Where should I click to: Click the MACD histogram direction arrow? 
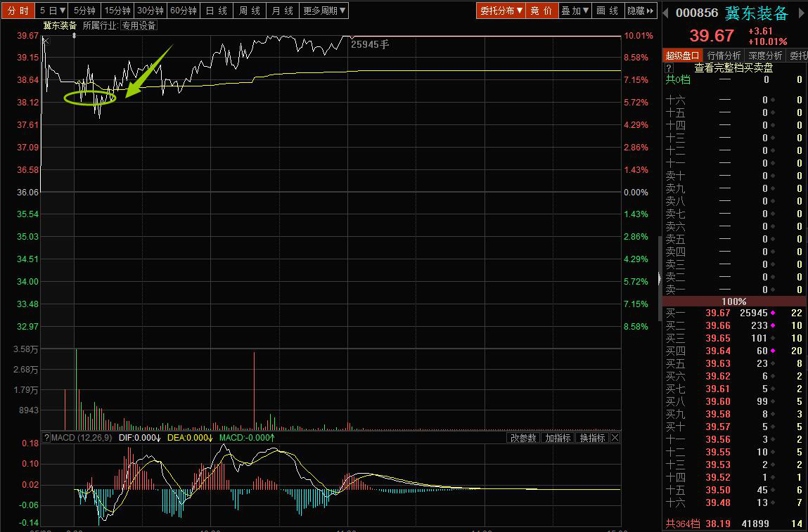click(x=272, y=438)
